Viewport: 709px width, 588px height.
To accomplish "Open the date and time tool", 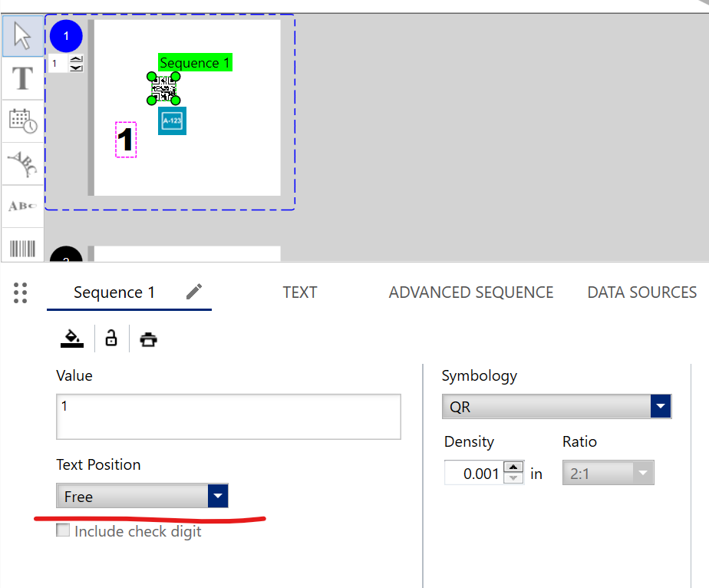I will pyautogui.click(x=23, y=121).
